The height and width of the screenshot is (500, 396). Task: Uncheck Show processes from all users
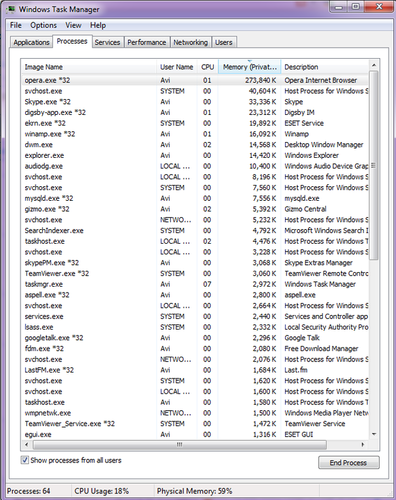click(25, 460)
